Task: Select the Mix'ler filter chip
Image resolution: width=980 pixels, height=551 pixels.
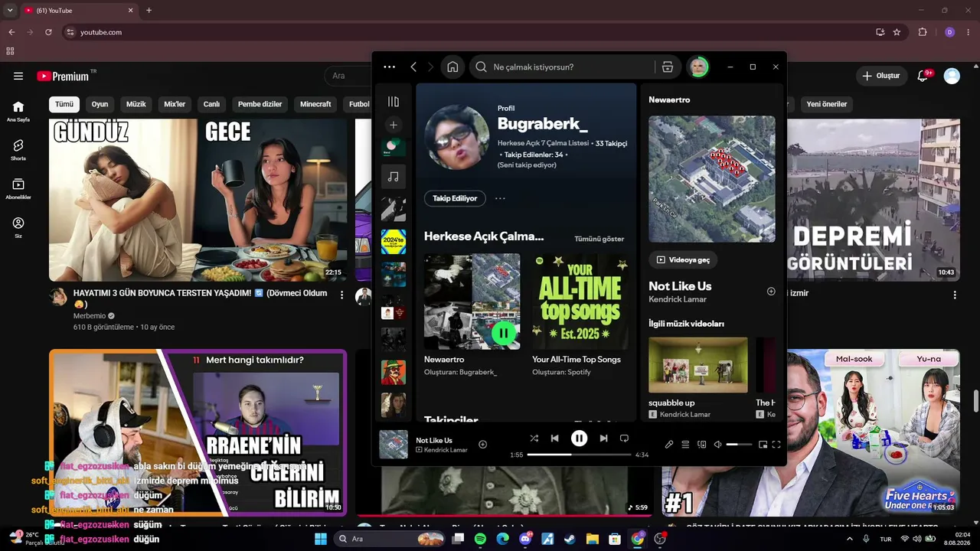Action: coord(175,104)
